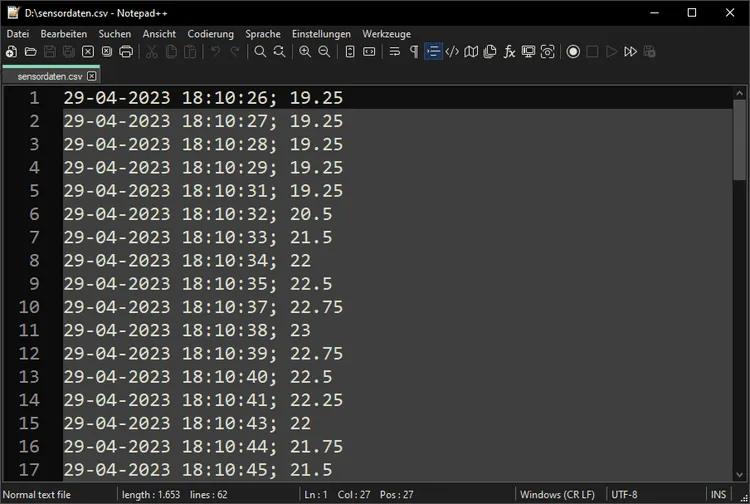
Task: Click the Zoom out icon
Action: [324, 52]
